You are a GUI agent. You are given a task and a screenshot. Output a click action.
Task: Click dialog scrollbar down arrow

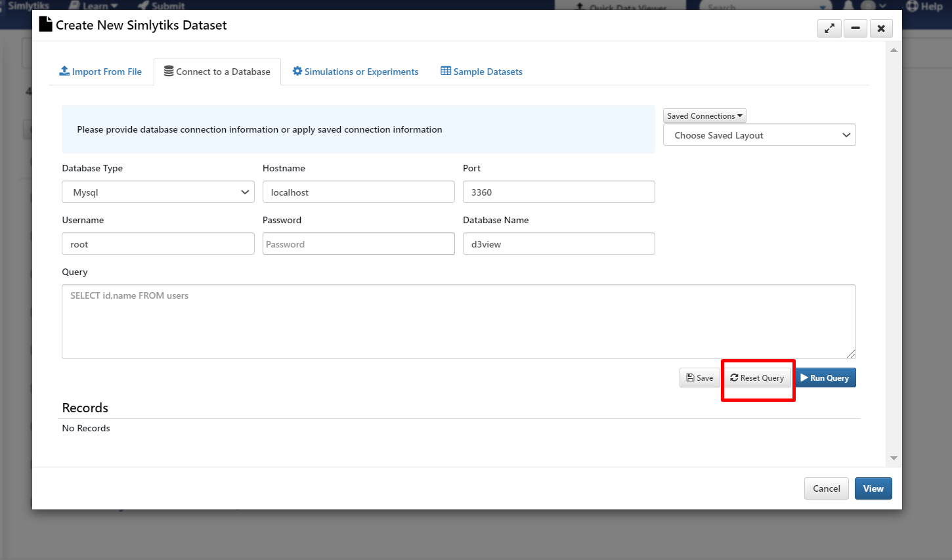point(894,458)
